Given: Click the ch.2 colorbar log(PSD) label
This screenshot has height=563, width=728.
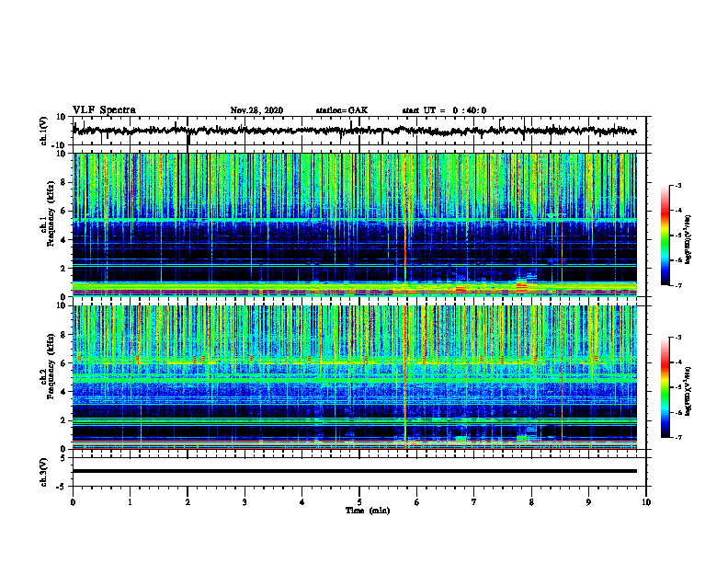Looking at the screenshot, I should [688, 392].
